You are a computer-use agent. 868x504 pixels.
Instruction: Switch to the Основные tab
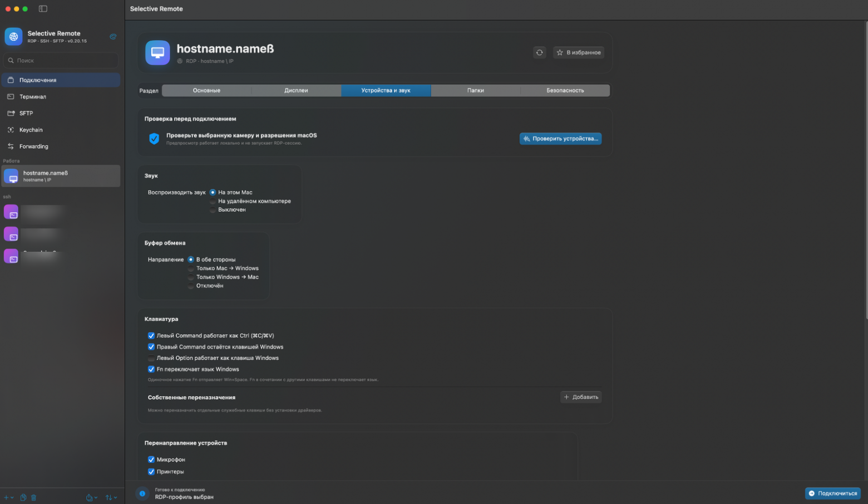click(x=206, y=90)
